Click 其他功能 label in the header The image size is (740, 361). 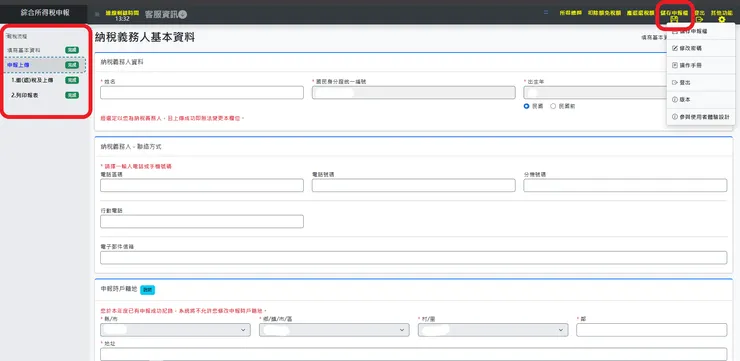(x=722, y=12)
